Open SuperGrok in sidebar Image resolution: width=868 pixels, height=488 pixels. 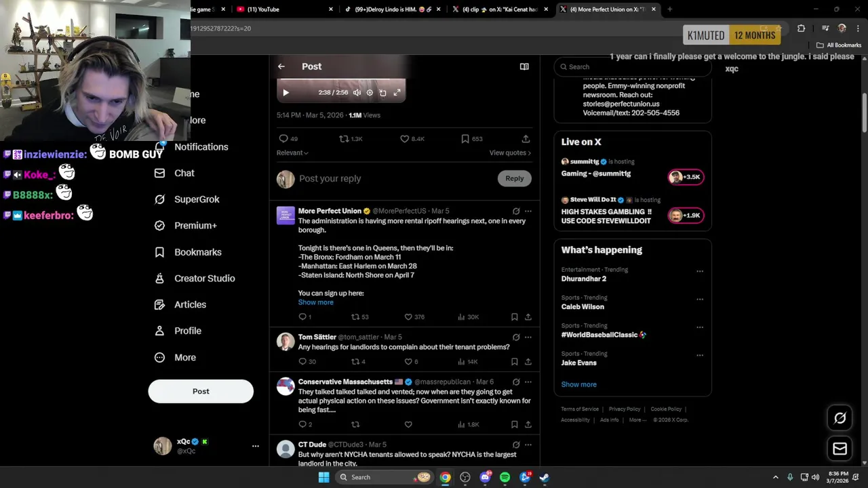pyautogui.click(x=187, y=199)
